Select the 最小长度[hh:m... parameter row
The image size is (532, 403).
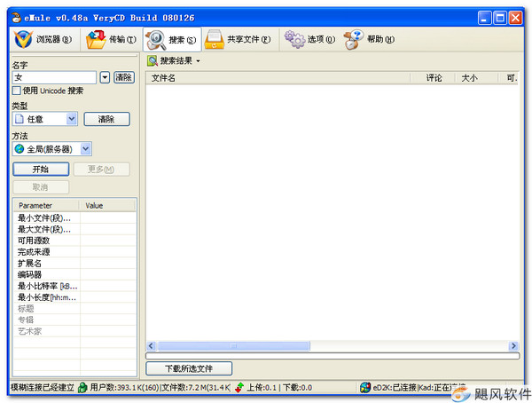coord(74,297)
